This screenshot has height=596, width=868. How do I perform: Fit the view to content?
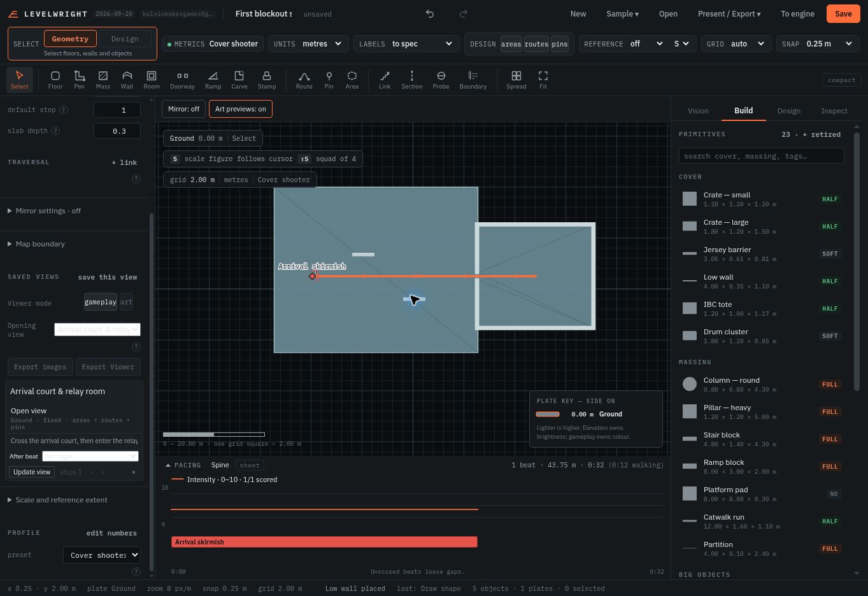coord(543,80)
